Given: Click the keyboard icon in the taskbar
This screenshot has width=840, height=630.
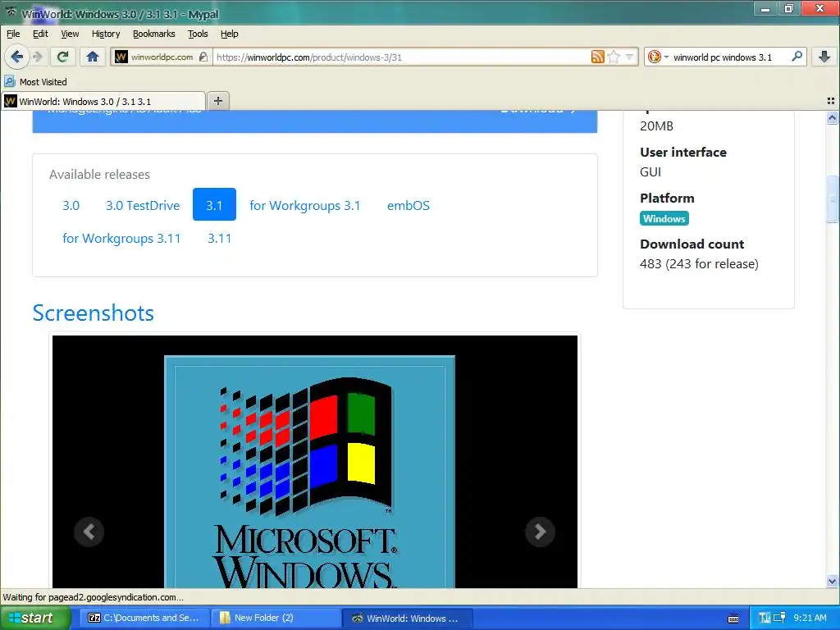Looking at the screenshot, I should coord(734,619).
